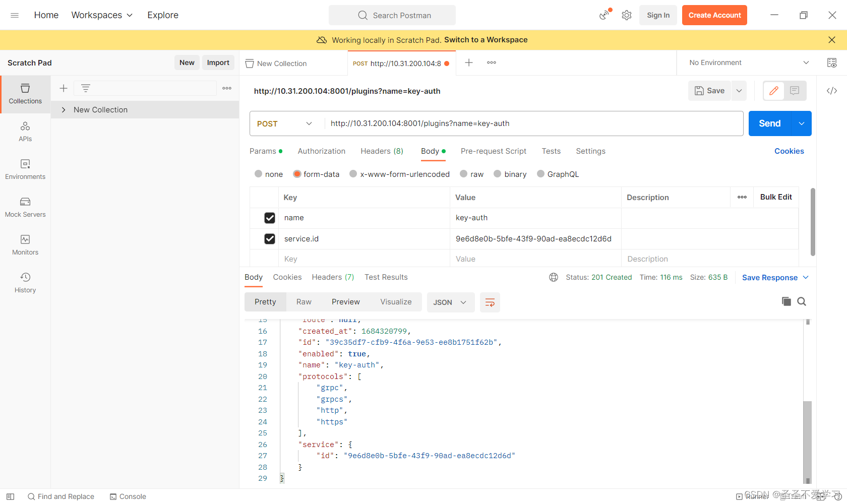
Task: Toggle the sidebar from status bar
Action: coord(10,496)
